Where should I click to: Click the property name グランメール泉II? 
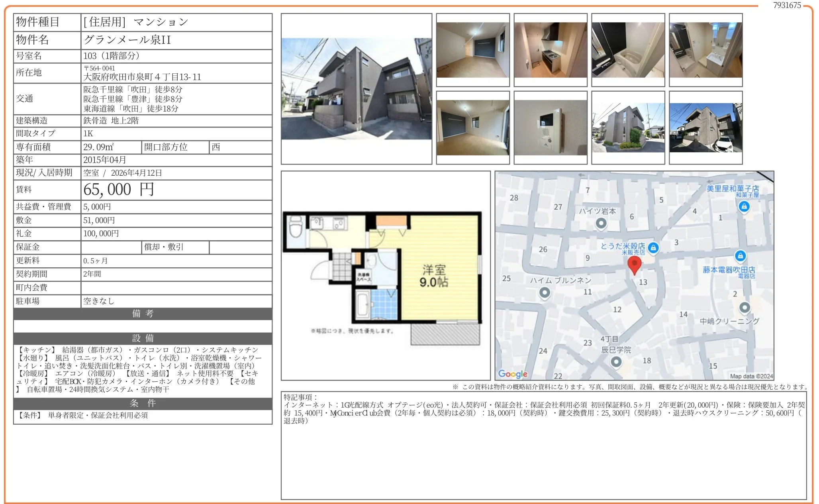coord(127,40)
